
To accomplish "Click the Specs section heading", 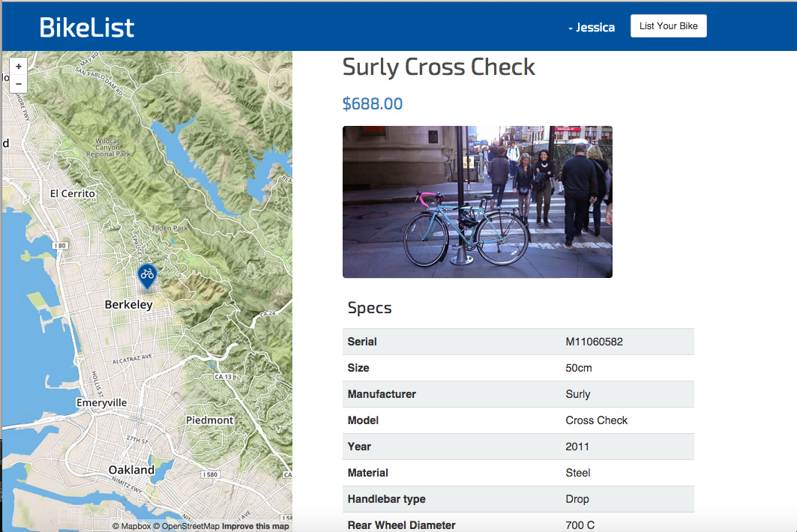I will [370, 308].
